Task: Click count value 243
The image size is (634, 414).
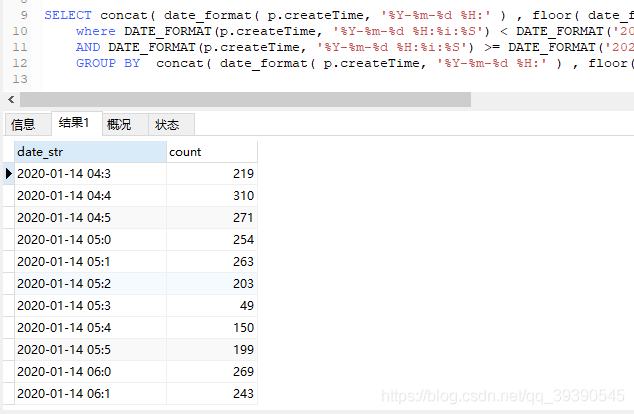Action: click(212, 393)
